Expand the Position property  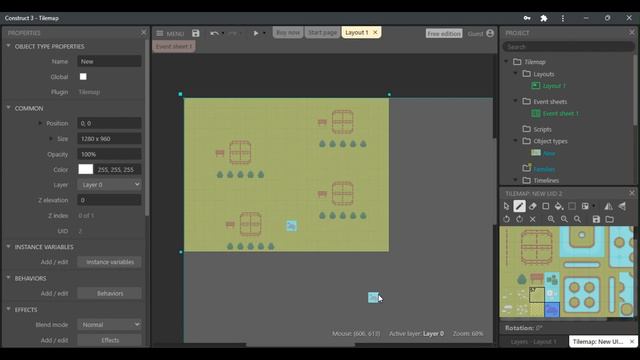(40, 123)
